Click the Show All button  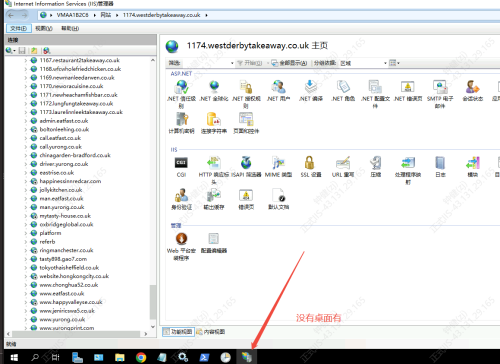pos(289,63)
